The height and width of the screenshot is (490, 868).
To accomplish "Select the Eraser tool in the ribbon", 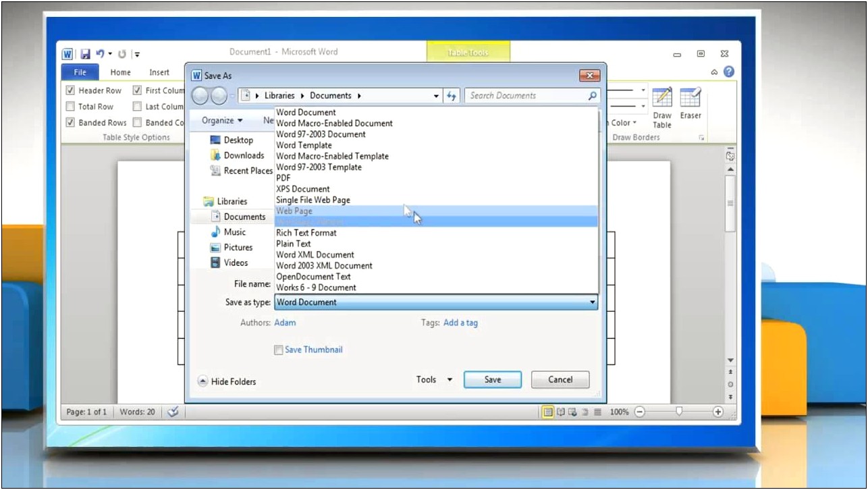I will coord(690,103).
